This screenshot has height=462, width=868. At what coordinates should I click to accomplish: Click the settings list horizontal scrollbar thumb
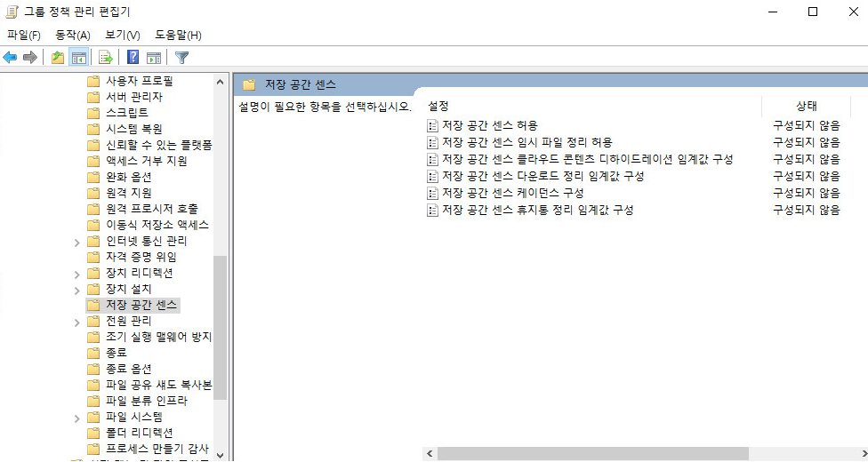tap(593, 454)
